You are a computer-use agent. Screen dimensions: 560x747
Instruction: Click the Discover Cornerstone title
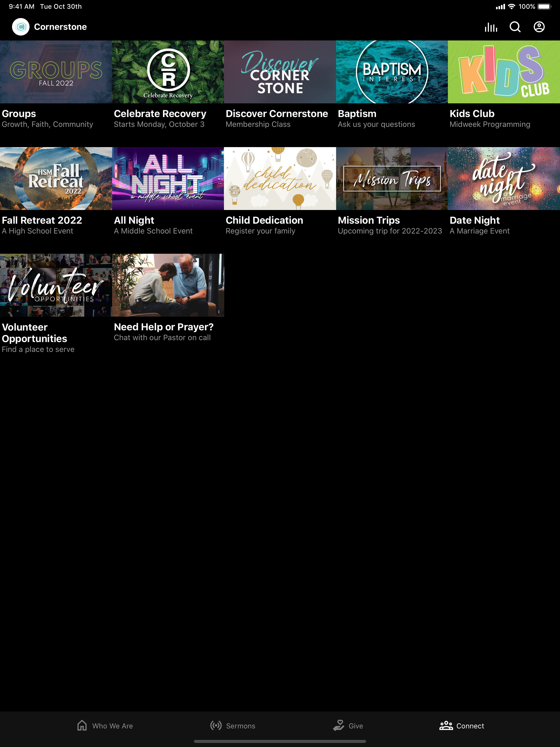tap(277, 114)
